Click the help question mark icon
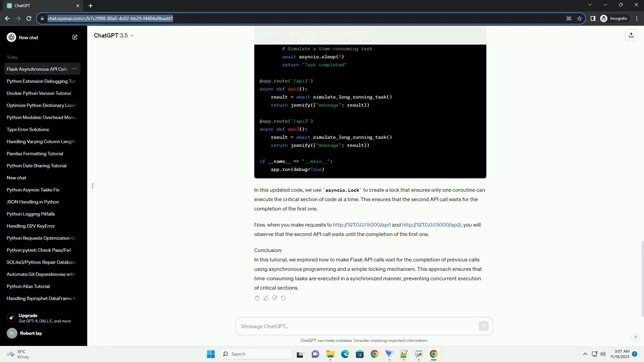This screenshot has height=362, width=644. [635, 337]
